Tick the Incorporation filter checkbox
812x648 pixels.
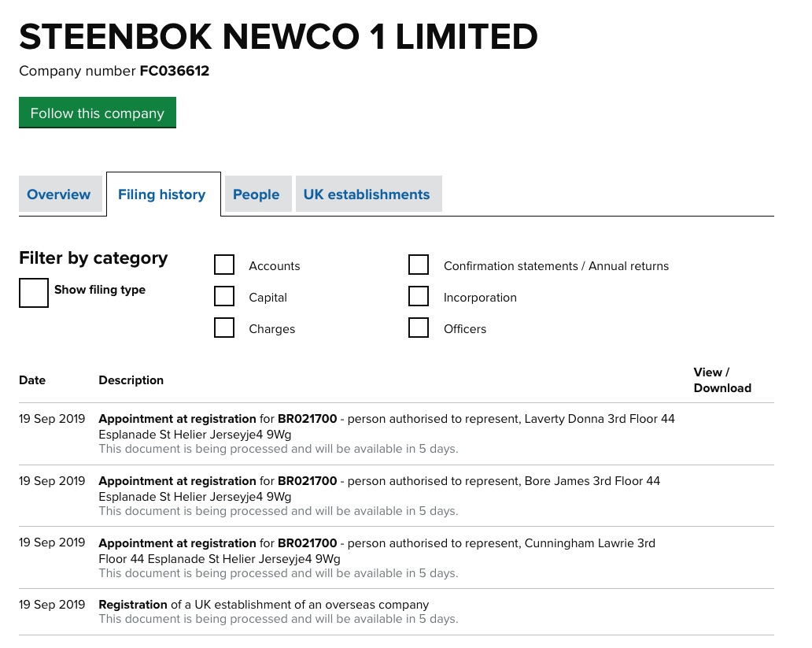coord(419,297)
